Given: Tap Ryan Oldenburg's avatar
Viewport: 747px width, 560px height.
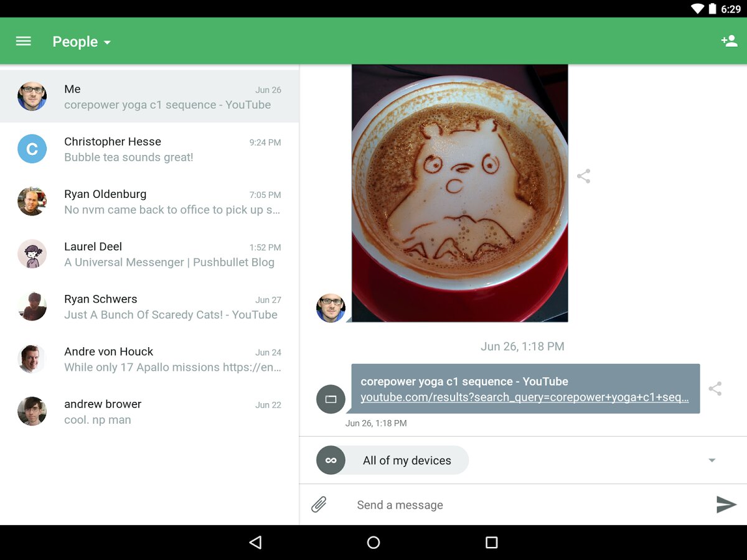Looking at the screenshot, I should tap(32, 202).
